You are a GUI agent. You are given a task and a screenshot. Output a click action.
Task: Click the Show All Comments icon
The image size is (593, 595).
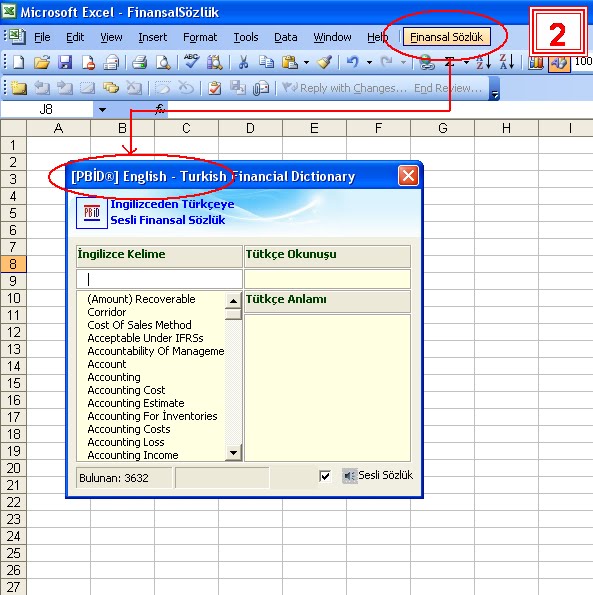(x=111, y=88)
